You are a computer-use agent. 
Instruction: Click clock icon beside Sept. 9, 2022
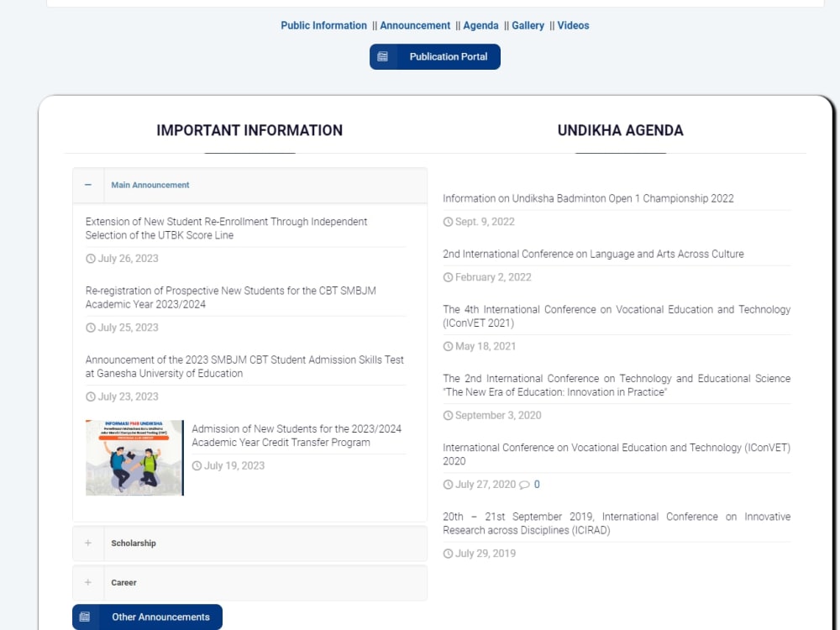click(x=448, y=222)
